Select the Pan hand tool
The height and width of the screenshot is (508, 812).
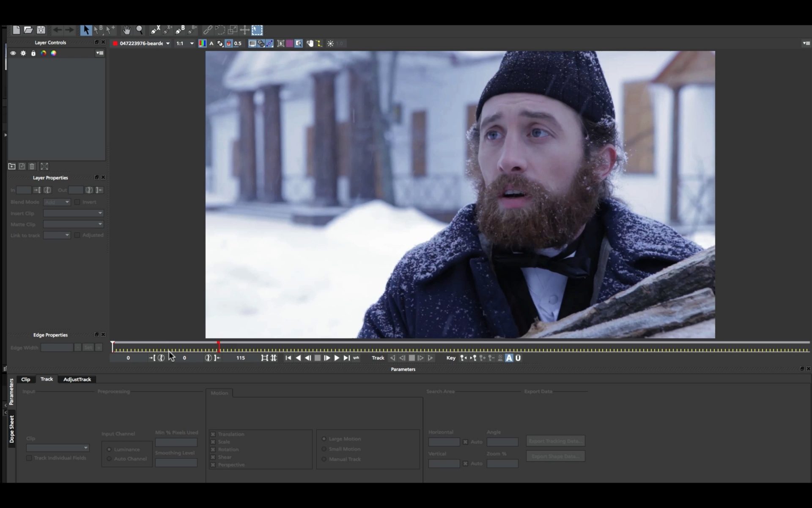(126, 30)
